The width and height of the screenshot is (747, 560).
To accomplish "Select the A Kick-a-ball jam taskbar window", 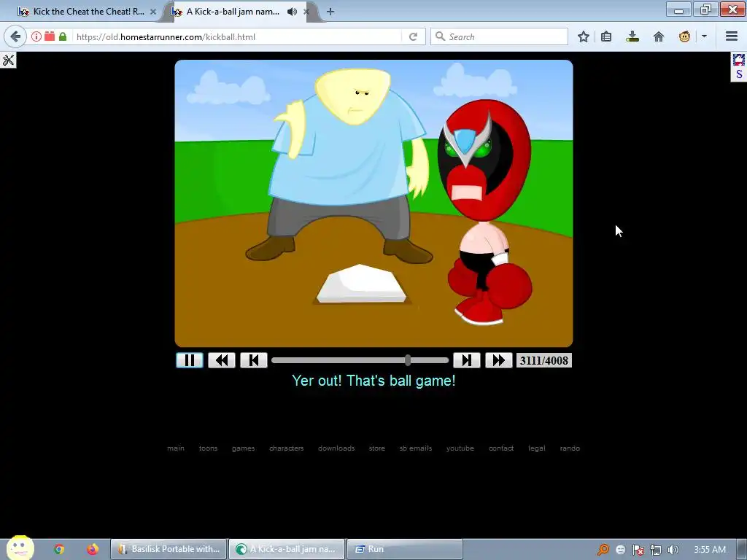I will pos(287,549).
